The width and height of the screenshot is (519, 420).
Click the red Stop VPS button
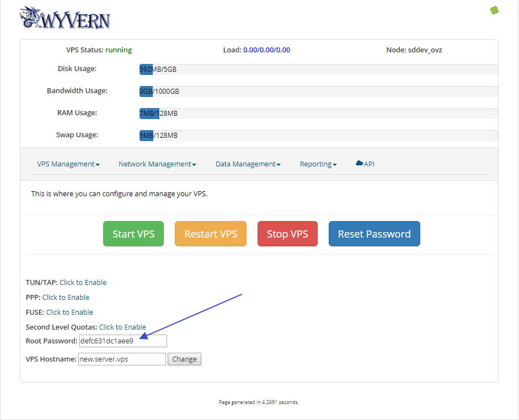point(287,234)
